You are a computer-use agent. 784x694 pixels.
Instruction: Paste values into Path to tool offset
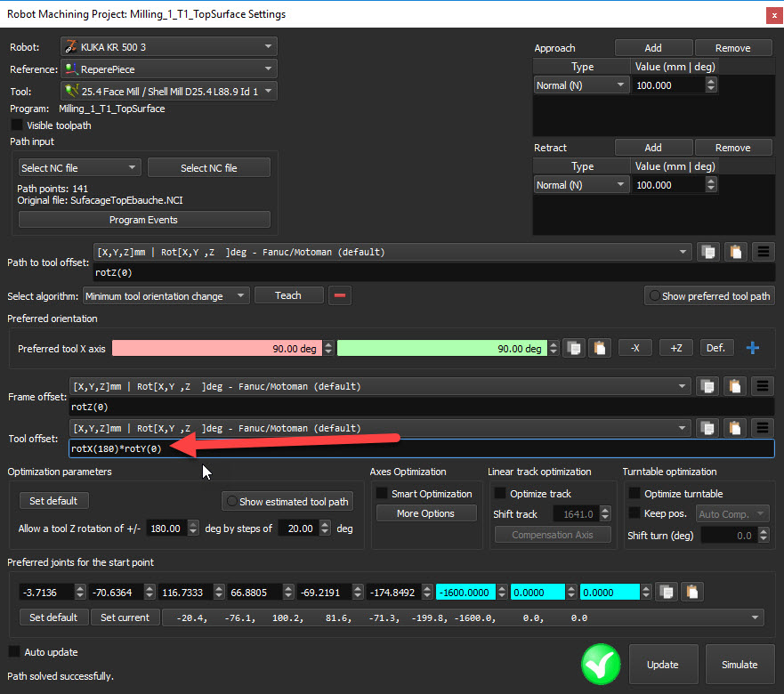tap(735, 252)
